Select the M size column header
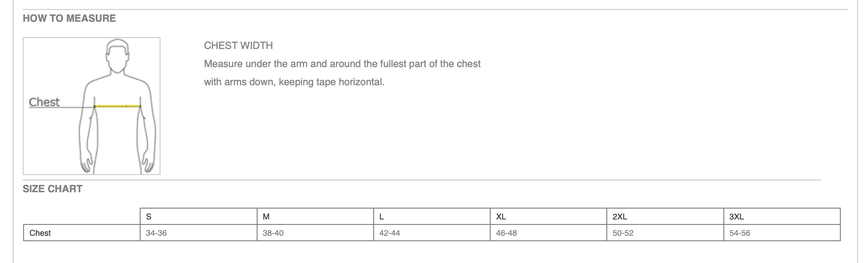 pyautogui.click(x=315, y=216)
